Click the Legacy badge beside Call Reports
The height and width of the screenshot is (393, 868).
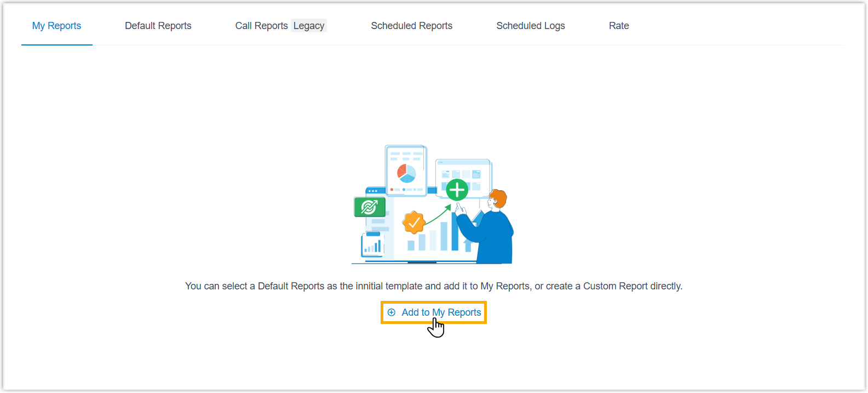[309, 26]
